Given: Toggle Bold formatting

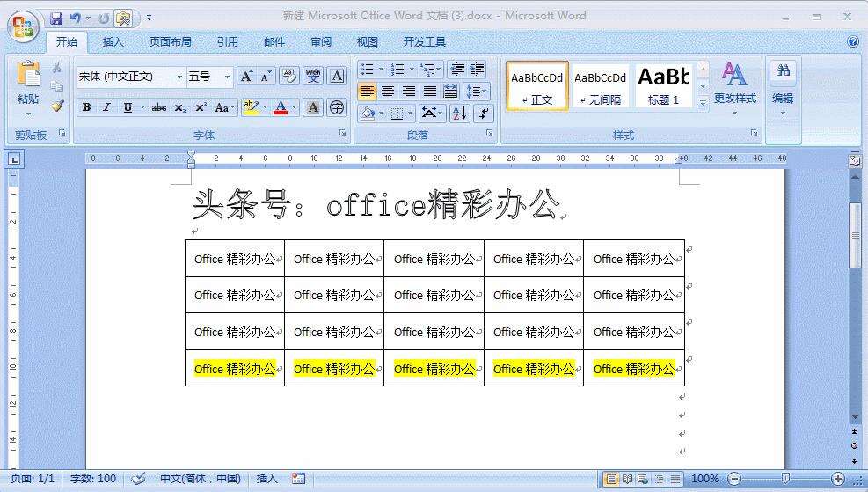Looking at the screenshot, I should tap(86, 107).
